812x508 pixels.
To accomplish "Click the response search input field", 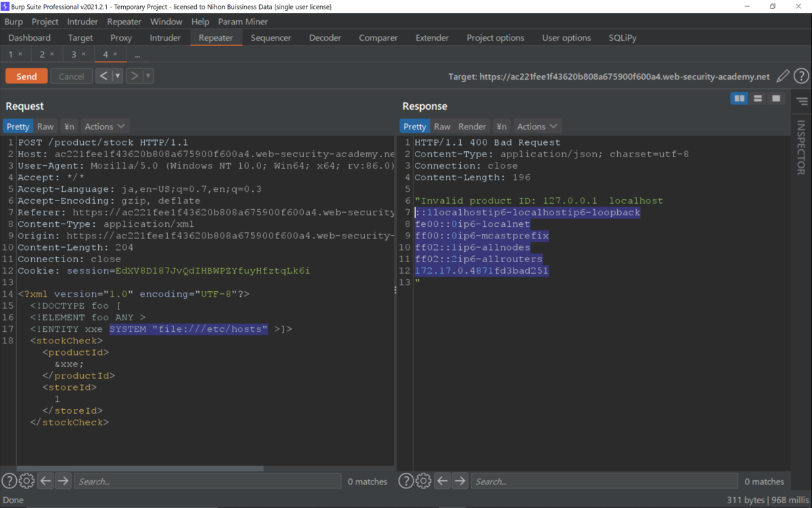I will pos(605,481).
